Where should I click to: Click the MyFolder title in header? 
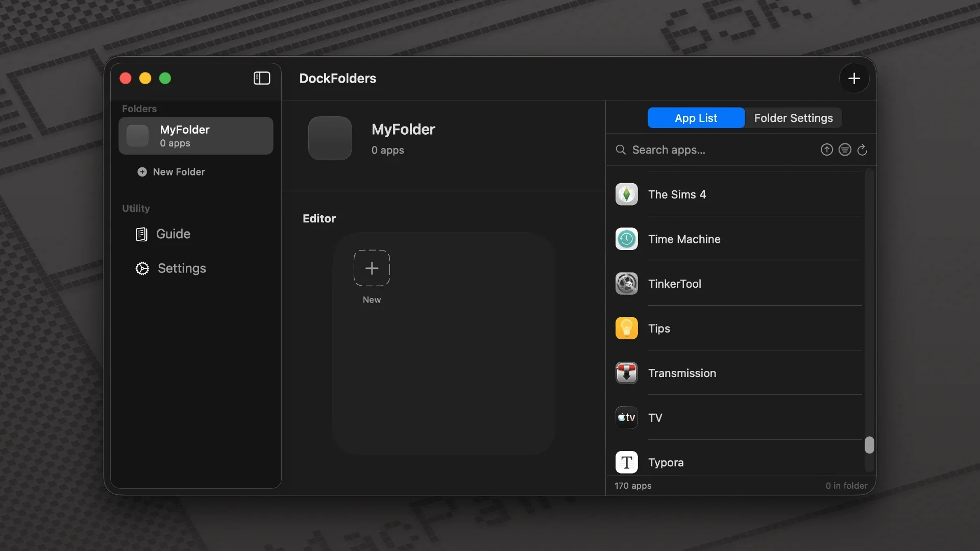coord(403,130)
